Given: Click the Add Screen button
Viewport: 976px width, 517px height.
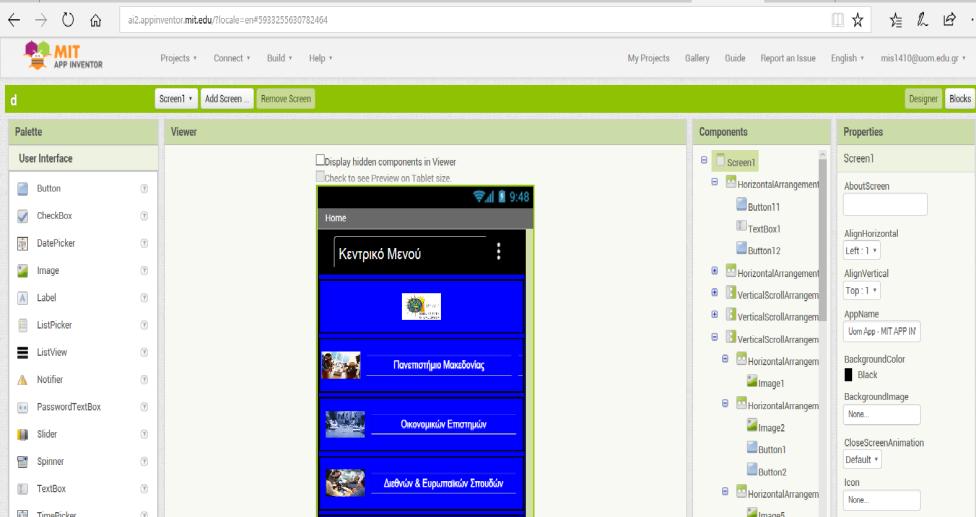Looking at the screenshot, I should coord(227,98).
